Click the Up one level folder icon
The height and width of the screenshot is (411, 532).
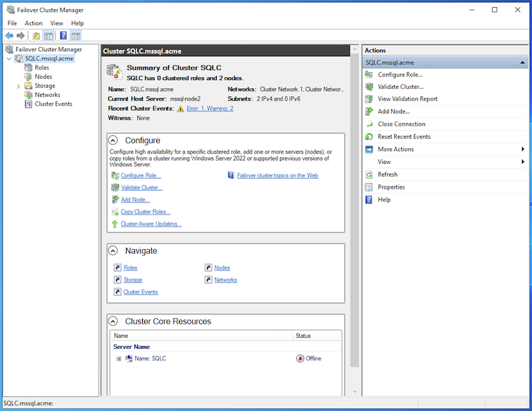37,35
